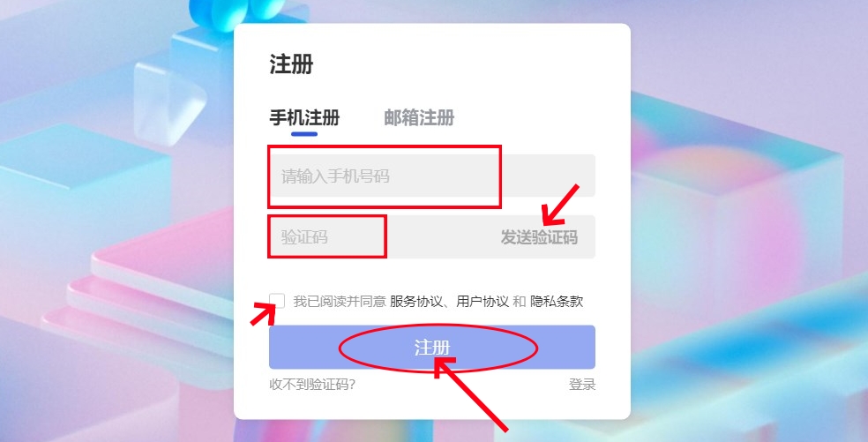The height and width of the screenshot is (442, 868).
Task: Go to 登录 login link
Action: click(582, 385)
